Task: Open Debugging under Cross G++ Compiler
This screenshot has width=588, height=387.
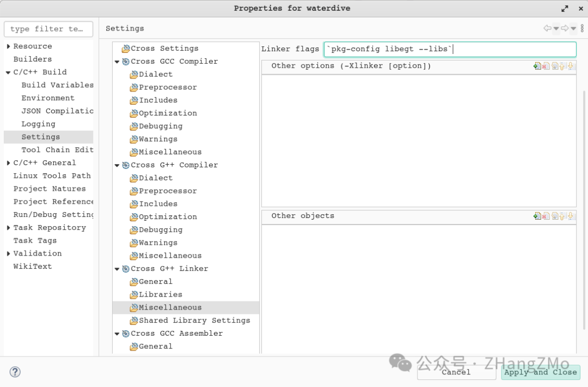Action: 156,229
